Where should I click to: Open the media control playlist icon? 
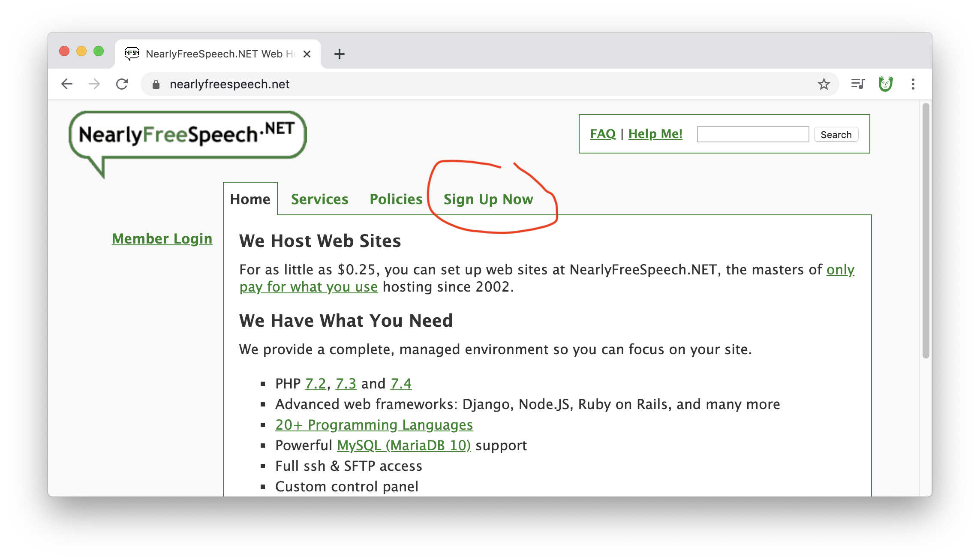[858, 84]
